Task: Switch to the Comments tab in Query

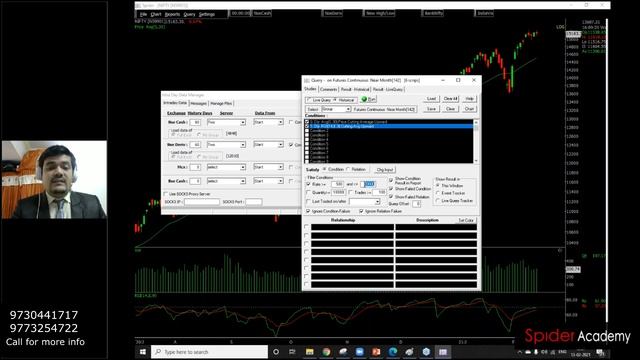Action: pyautogui.click(x=328, y=89)
